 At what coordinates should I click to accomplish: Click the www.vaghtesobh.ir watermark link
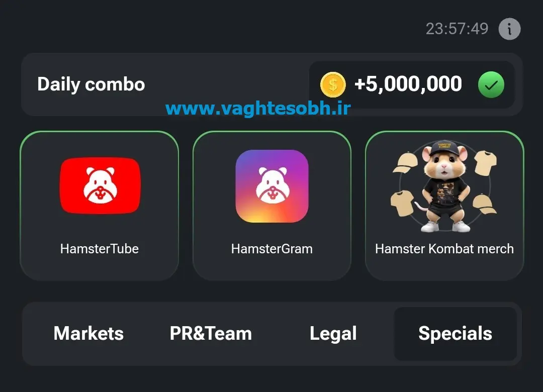click(x=258, y=108)
